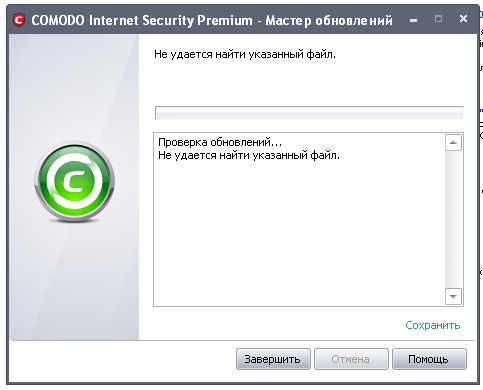Close the COMODO update wizard window
483x390 pixels.
tap(463, 19)
